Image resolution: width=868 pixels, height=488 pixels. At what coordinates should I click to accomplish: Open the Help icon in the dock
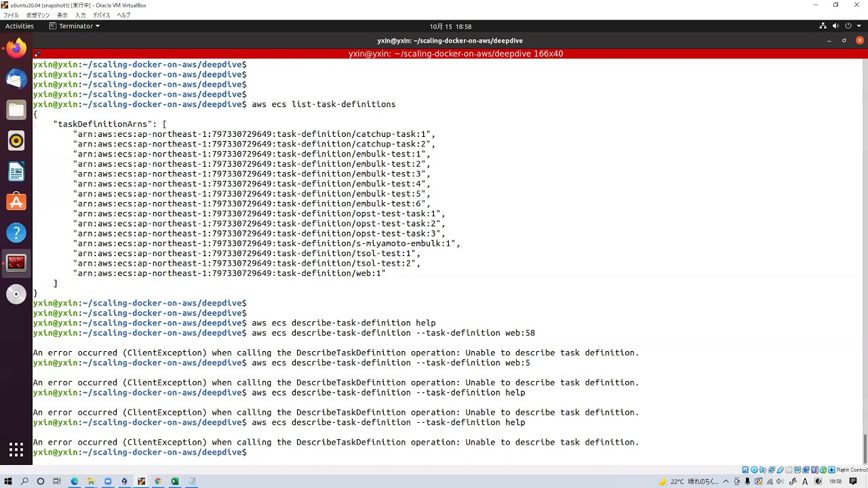(16, 232)
